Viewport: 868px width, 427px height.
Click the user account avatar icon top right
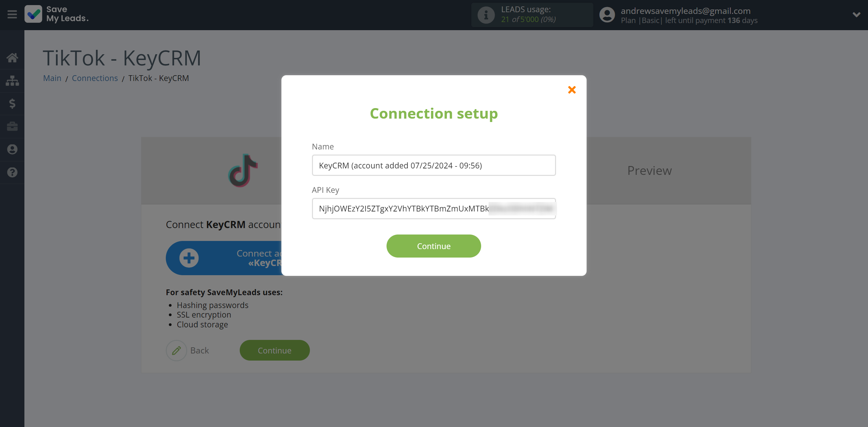pos(607,14)
